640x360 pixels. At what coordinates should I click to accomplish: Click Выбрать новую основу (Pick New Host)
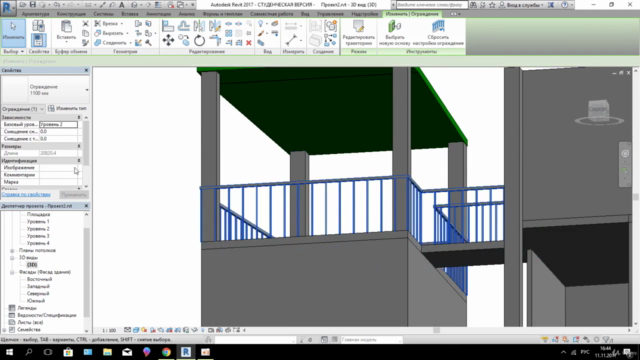(395, 33)
